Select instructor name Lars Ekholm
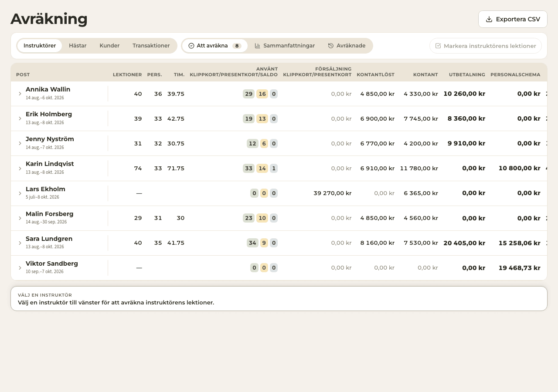 coord(45,189)
